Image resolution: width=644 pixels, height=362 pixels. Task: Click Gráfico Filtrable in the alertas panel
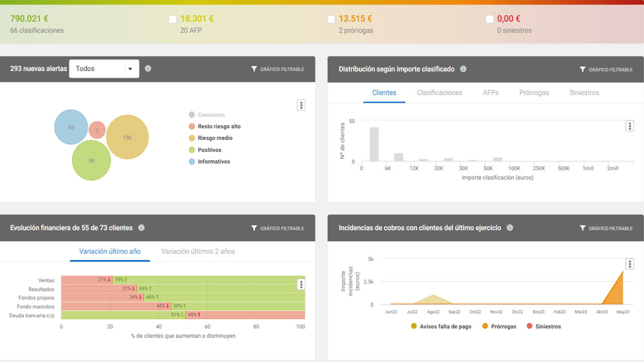click(277, 69)
